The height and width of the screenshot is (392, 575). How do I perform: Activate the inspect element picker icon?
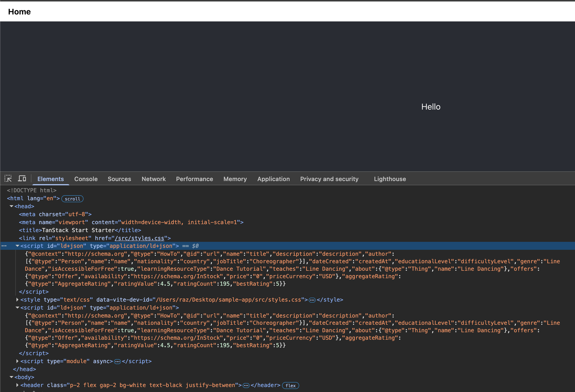pyautogui.click(x=8, y=179)
